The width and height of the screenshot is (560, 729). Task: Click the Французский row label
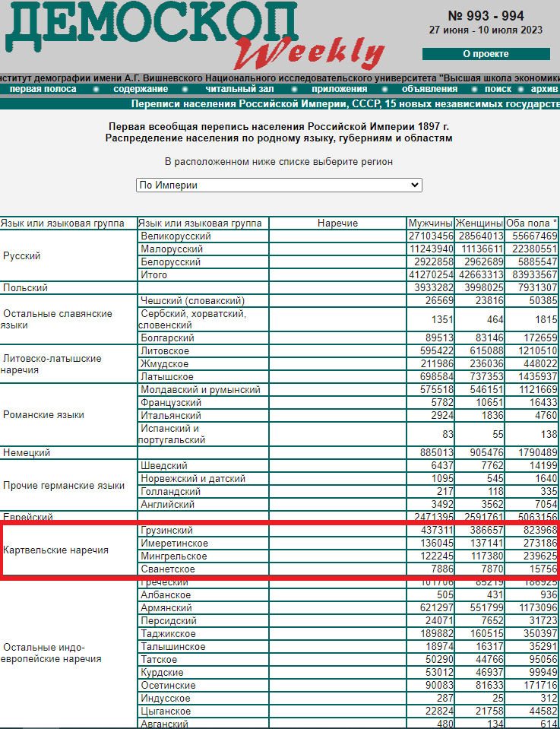coord(171,403)
